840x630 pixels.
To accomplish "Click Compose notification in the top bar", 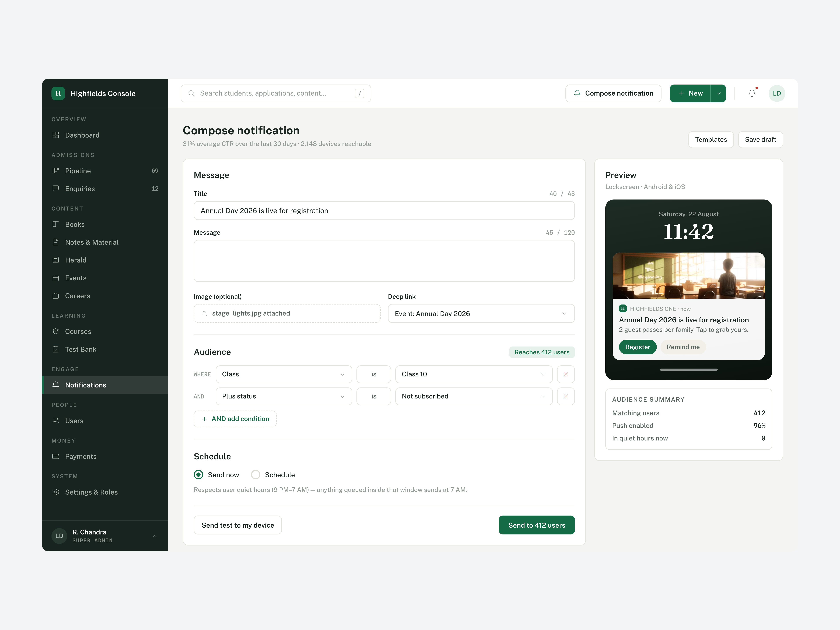I will pyautogui.click(x=613, y=93).
